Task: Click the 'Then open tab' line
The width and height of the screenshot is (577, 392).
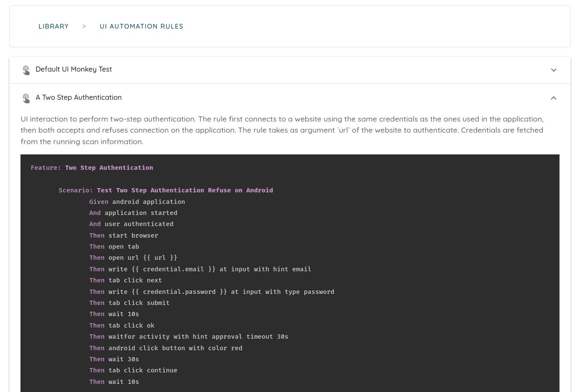Action: click(x=114, y=247)
